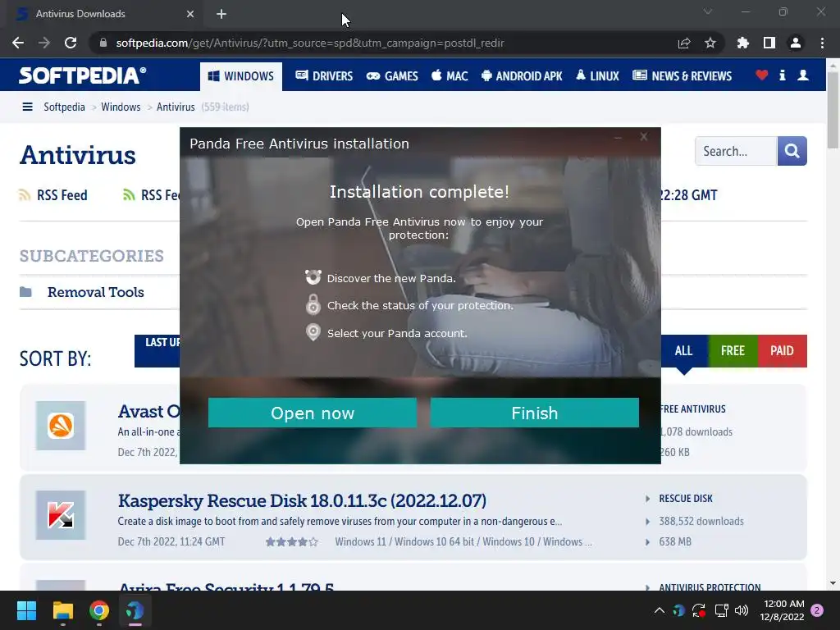Go to the Antivirus breadcrumb link
The width and height of the screenshot is (840, 630).
point(176,107)
